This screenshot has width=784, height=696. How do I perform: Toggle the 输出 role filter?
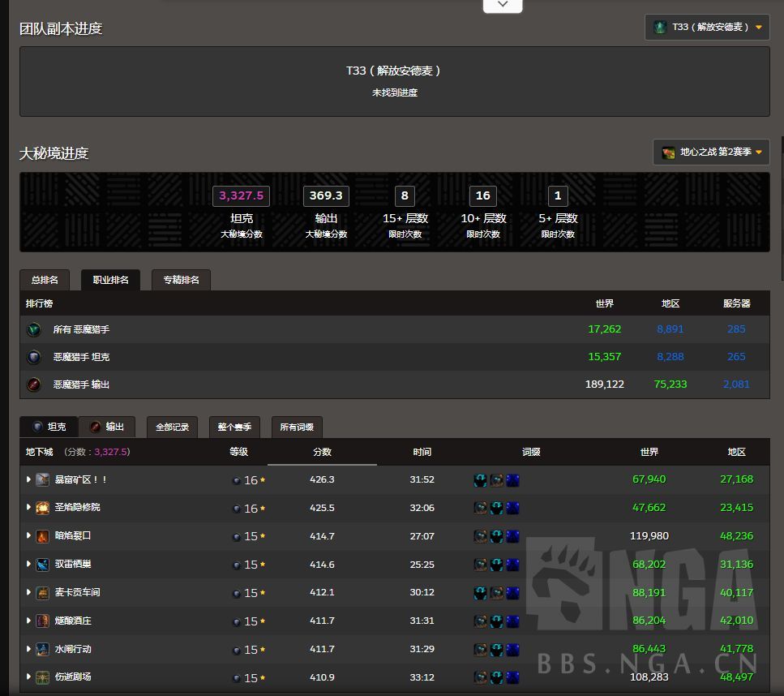(x=106, y=427)
